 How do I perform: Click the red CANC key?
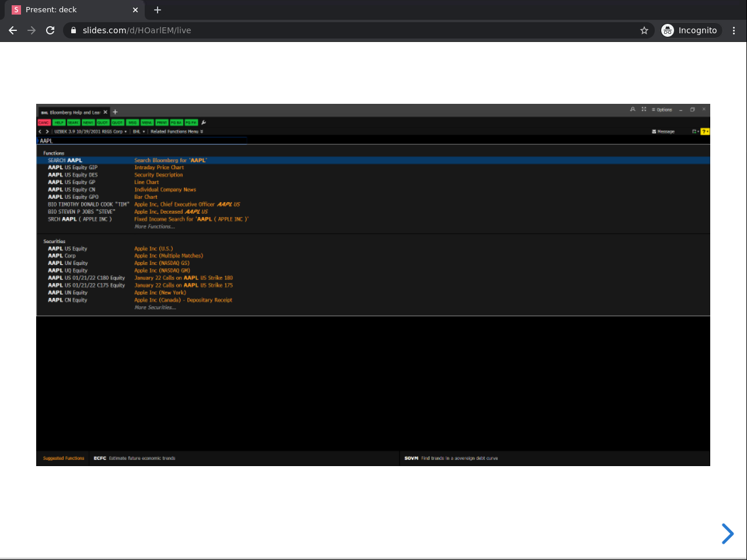[x=44, y=123]
